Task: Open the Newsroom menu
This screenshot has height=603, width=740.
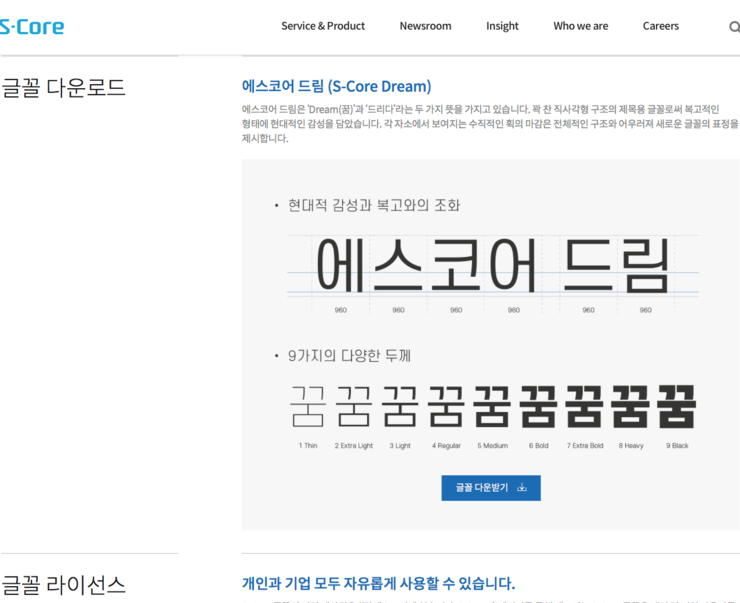Action: tap(425, 26)
